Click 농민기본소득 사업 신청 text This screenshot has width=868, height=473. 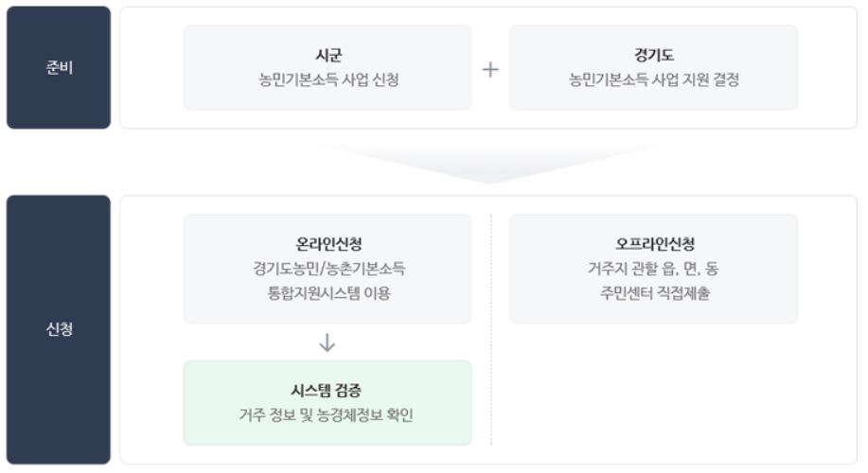[328, 79]
